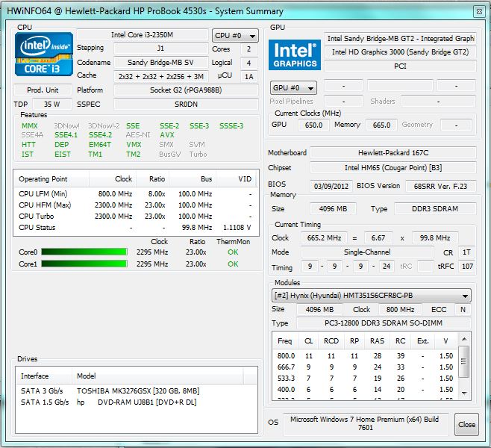Click the TDP 35 W field
The image size is (491, 448).
pos(52,105)
